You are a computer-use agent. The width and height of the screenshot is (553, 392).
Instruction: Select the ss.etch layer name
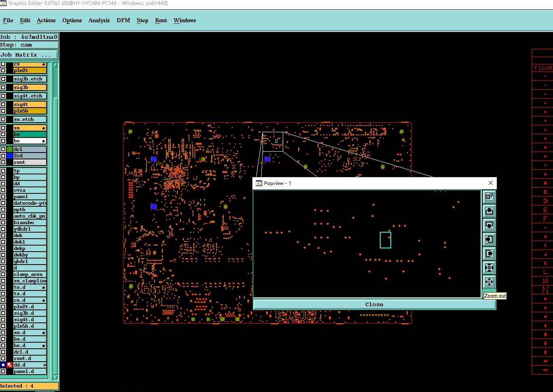[30, 119]
